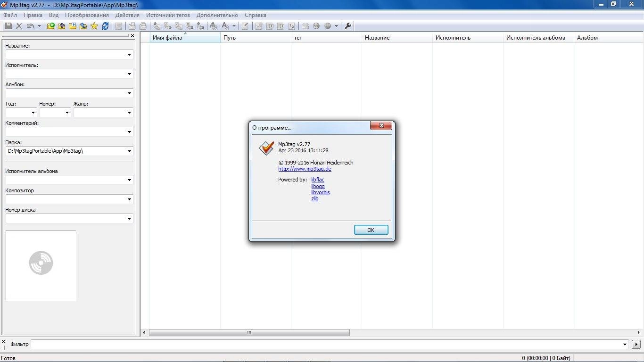644x362 pixels.
Task: Open the tag sources dropdown arrow
Action: click(x=337, y=26)
